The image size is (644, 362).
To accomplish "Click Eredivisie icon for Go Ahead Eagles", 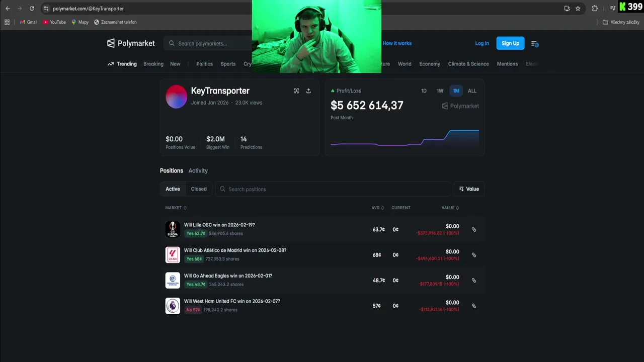I will point(173,281).
